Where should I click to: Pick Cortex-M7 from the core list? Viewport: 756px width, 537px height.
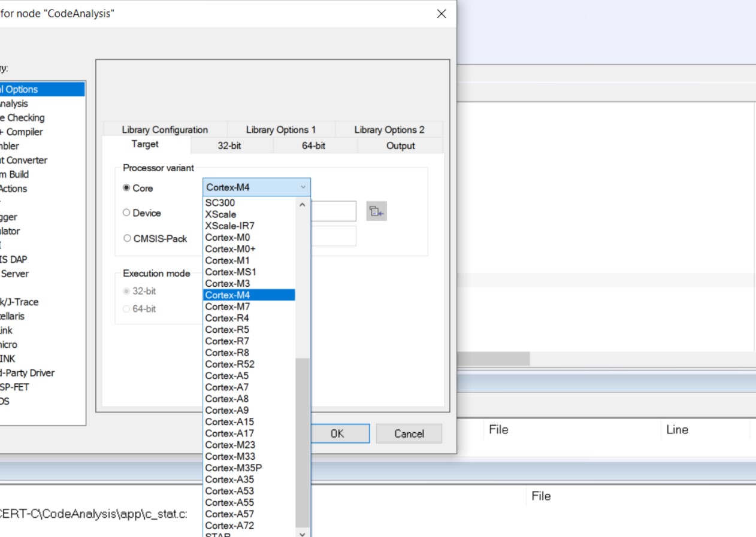228,307
